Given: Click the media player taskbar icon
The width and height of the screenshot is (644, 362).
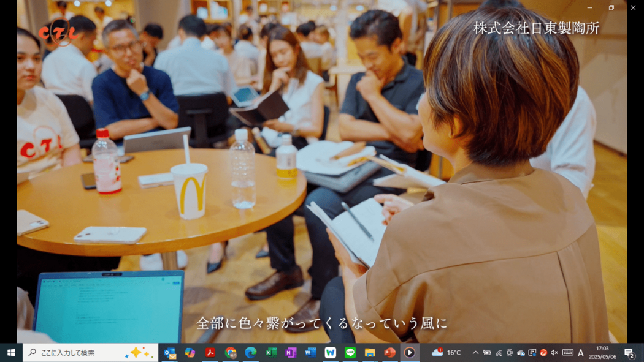Looking at the screenshot, I should click(410, 353).
